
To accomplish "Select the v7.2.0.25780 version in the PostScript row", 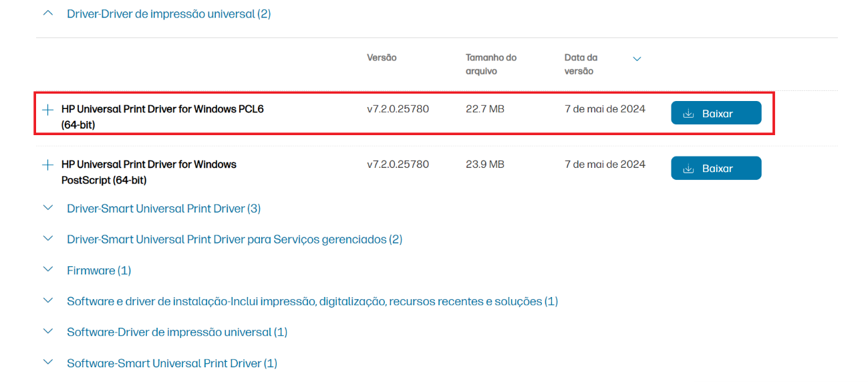I will [398, 164].
